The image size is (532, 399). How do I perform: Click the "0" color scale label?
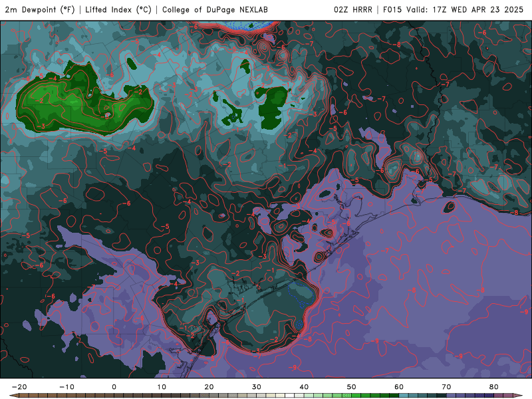click(114, 387)
